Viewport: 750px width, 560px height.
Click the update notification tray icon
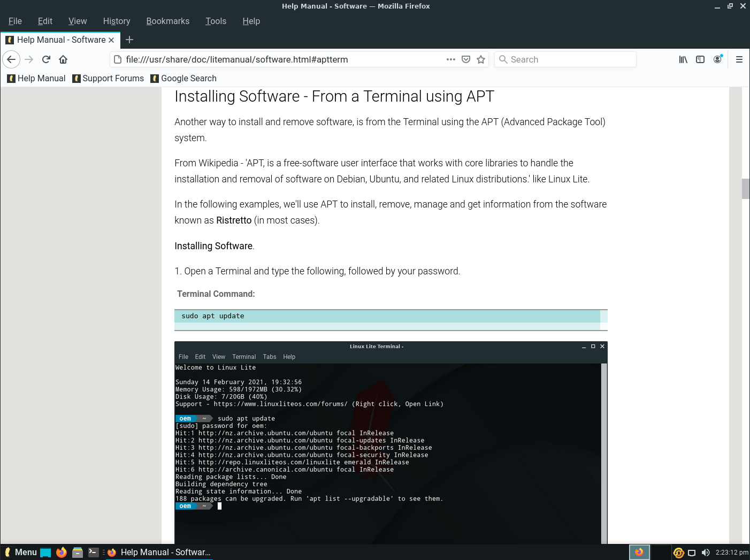[678, 552]
